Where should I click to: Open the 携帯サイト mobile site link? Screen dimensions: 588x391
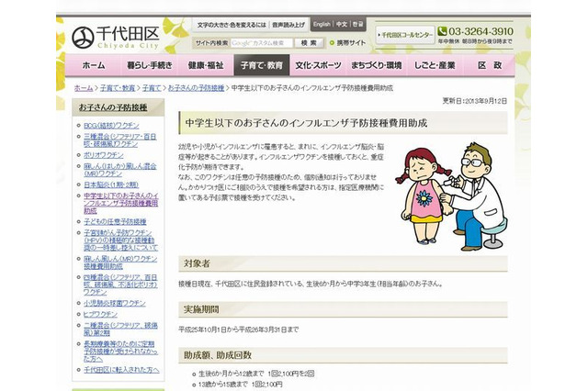click(351, 43)
